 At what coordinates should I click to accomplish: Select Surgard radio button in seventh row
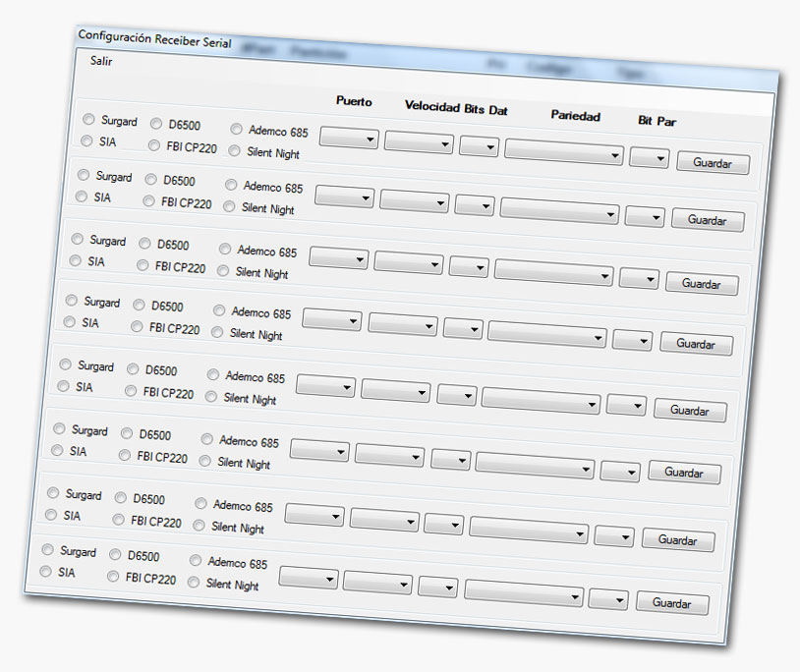pos(53,493)
